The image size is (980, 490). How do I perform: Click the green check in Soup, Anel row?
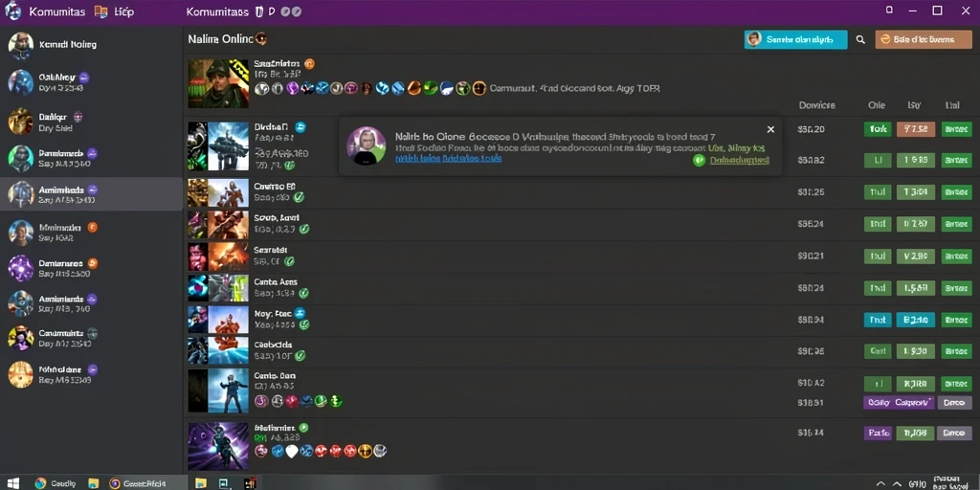click(x=303, y=230)
